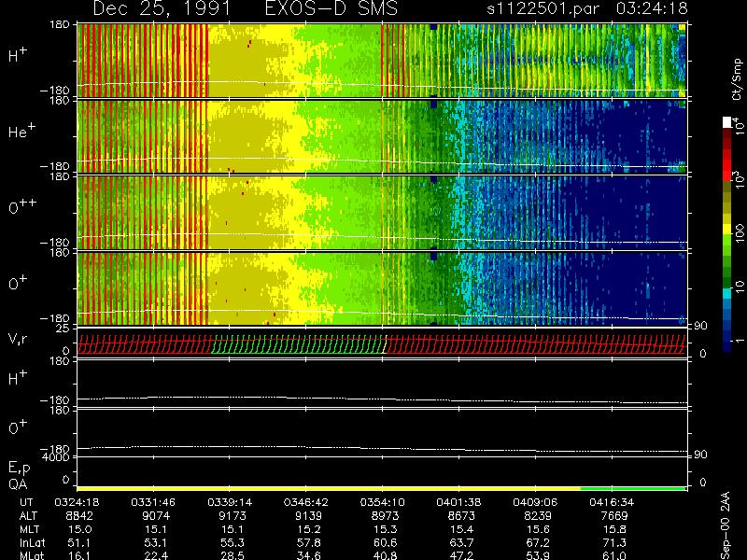Image resolution: width=747 pixels, height=560 pixels.
Task: Select the 'EXOS-D SMS' title text
Action: 331,8
